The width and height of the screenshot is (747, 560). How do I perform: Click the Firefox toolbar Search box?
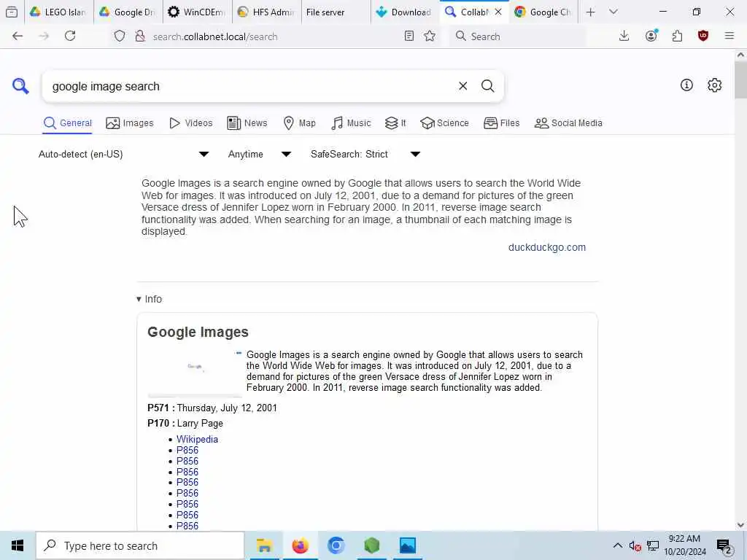click(517, 36)
